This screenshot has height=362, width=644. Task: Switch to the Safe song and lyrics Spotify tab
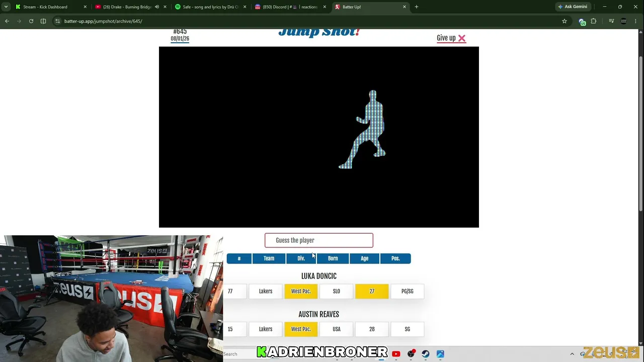(210, 7)
